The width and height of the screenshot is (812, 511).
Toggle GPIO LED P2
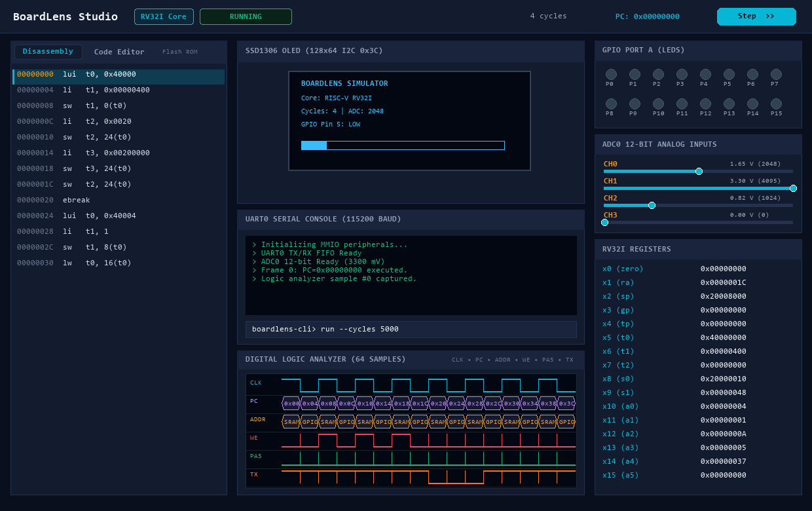pos(658,75)
